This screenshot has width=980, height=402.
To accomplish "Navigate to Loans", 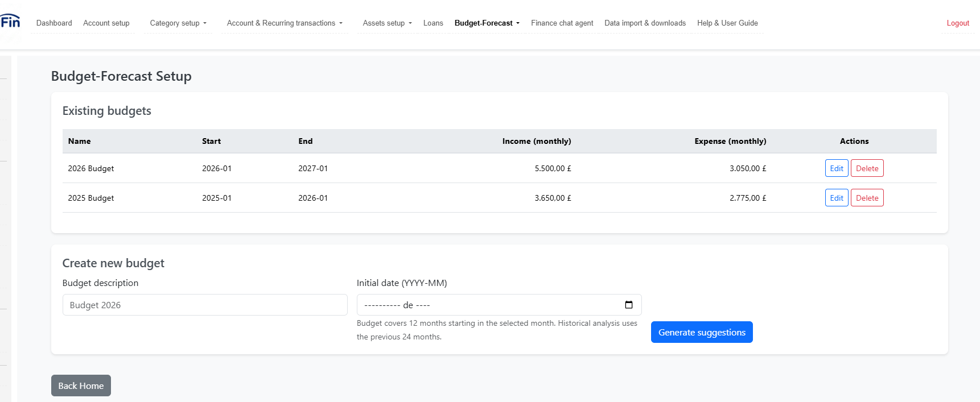I will pos(433,23).
